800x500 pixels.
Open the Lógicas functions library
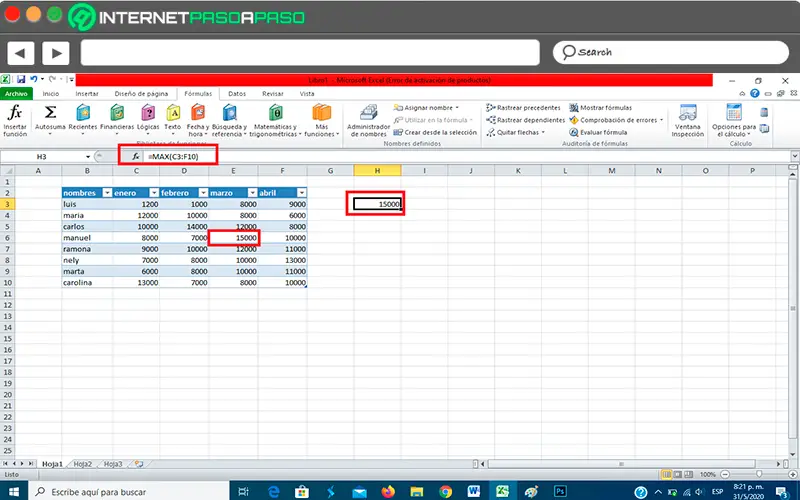pos(148,120)
